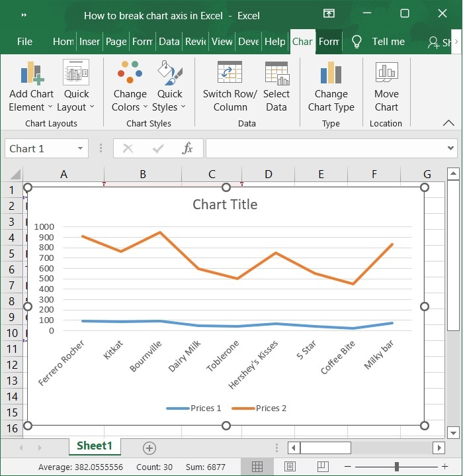Expand the Name Box dropdown
463x476 pixels.
(80, 149)
